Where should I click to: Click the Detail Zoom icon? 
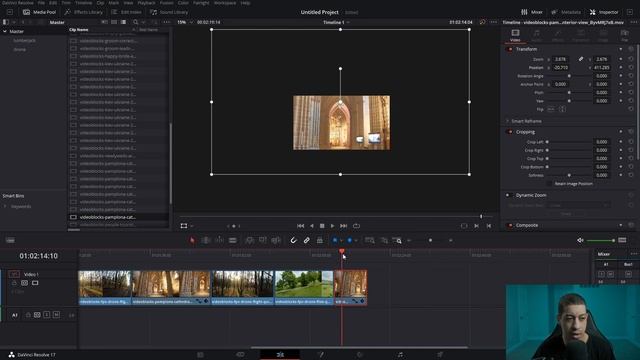click(x=384, y=240)
